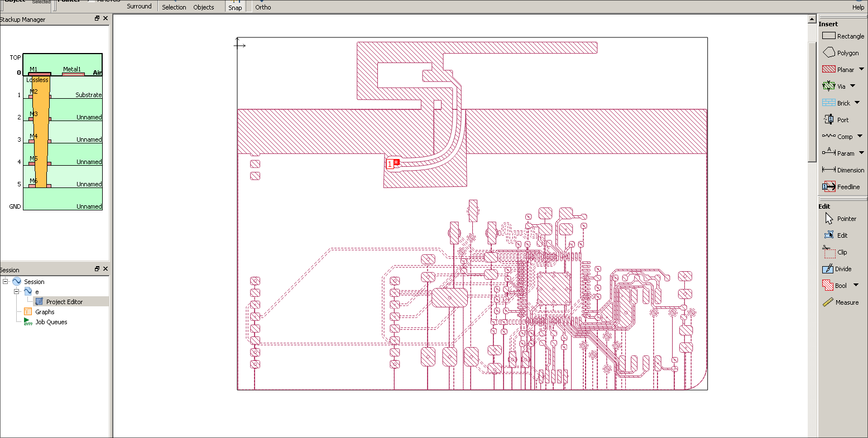Click the vertical scrollbar up arrow
This screenshot has height=438, width=868.
pos(812,20)
